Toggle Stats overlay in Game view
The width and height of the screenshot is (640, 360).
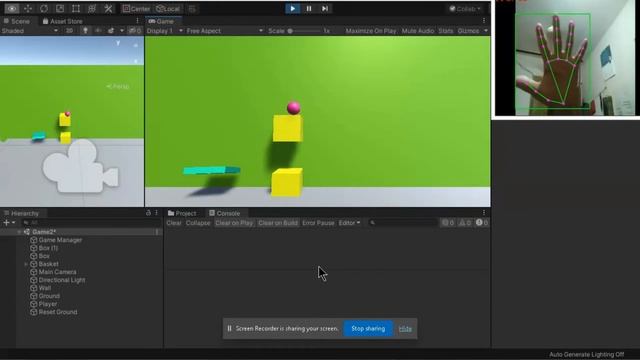coord(445,31)
